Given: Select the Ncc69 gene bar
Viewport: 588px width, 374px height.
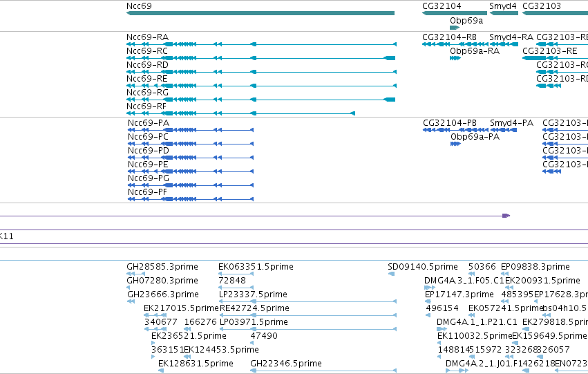Looking at the screenshot, I should point(260,13).
